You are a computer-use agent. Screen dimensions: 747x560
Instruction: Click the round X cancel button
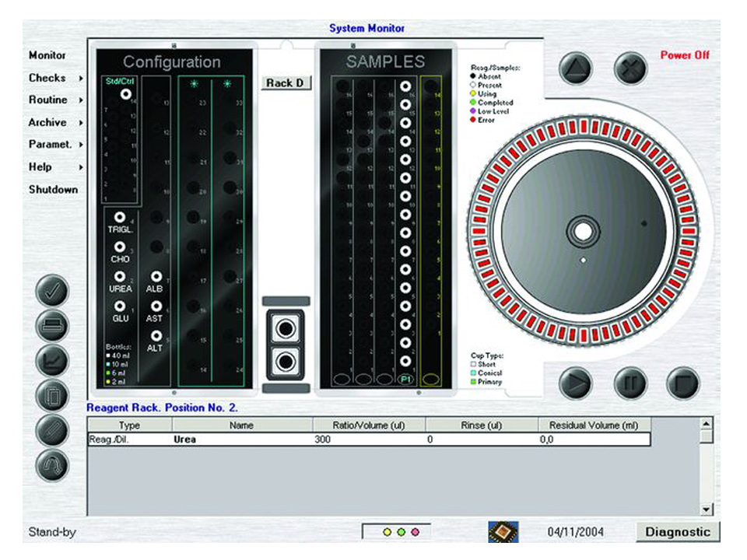(x=630, y=69)
